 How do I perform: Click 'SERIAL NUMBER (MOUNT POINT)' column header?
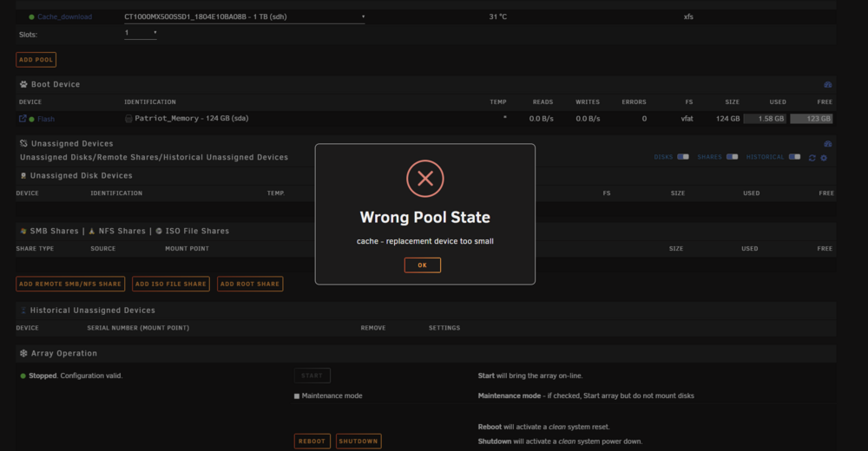(x=138, y=328)
